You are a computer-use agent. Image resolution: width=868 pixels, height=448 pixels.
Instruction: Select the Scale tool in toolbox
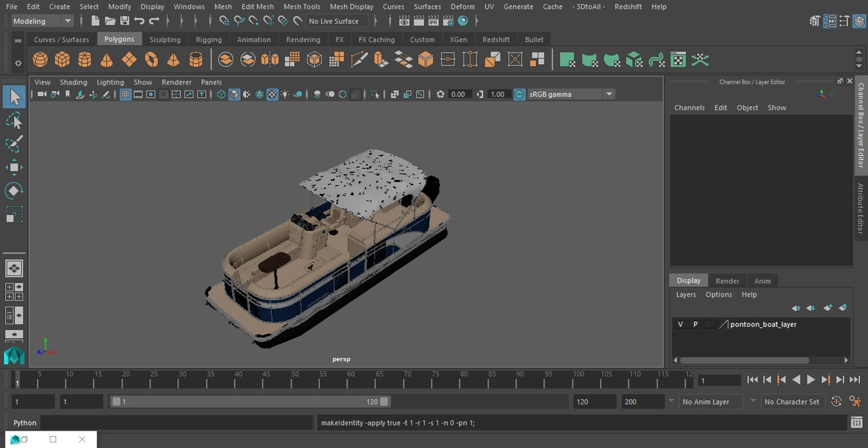(14, 214)
